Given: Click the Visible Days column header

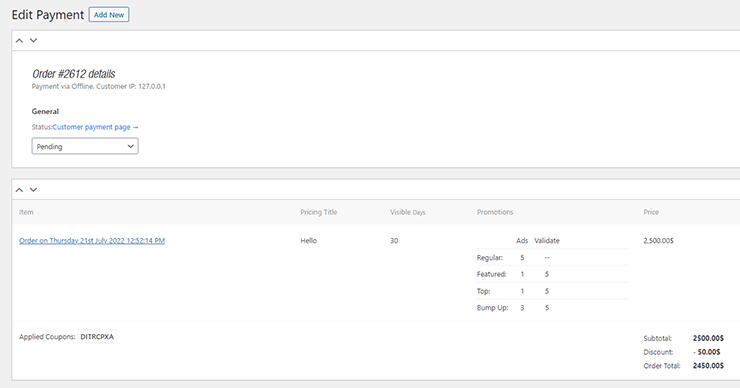Looking at the screenshot, I should (x=408, y=212).
